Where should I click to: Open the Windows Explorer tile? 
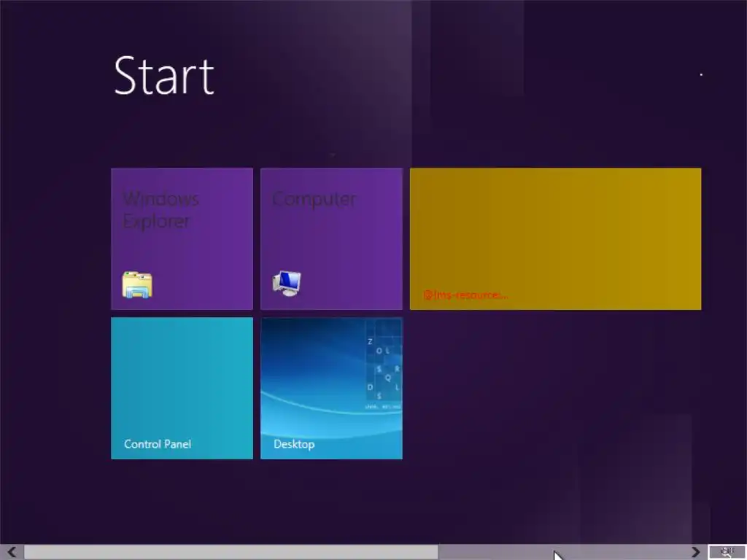(182, 238)
